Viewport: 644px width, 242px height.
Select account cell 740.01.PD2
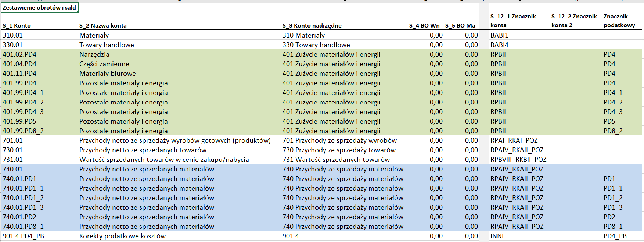point(39,217)
